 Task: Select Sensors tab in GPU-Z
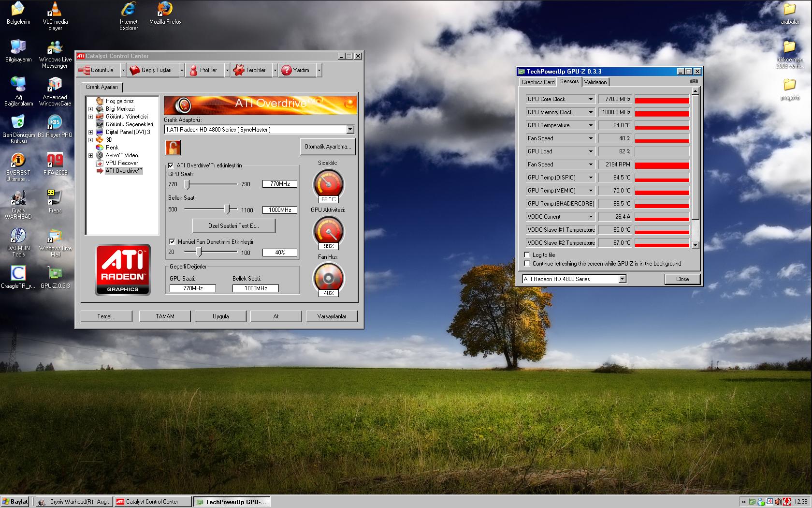pos(569,81)
